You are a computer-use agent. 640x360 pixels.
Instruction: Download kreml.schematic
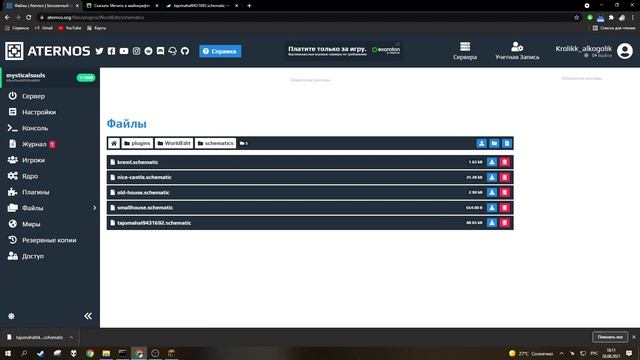click(x=492, y=162)
